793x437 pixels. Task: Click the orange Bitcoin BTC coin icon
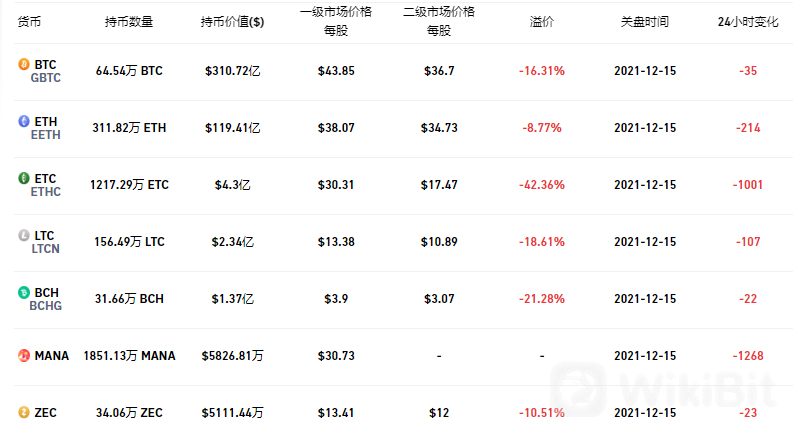pos(24,64)
